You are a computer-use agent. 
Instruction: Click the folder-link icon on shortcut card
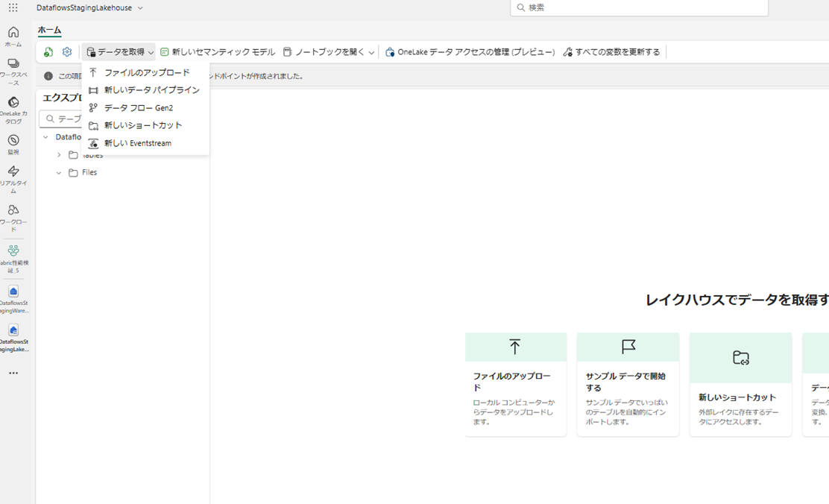point(741,358)
